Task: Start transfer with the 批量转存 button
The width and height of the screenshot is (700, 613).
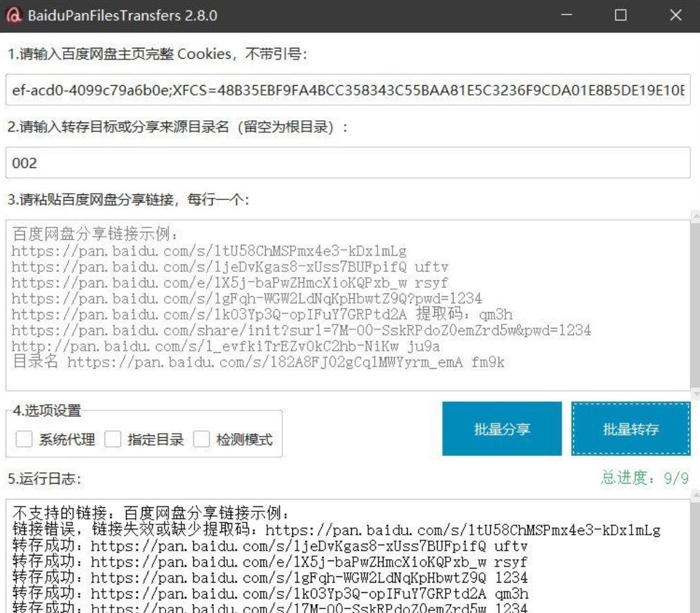Action: click(631, 429)
